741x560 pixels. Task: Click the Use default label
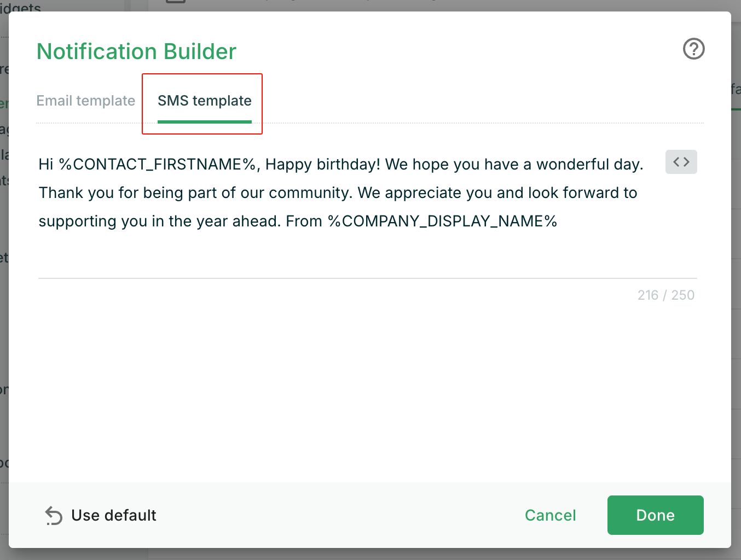click(x=114, y=515)
